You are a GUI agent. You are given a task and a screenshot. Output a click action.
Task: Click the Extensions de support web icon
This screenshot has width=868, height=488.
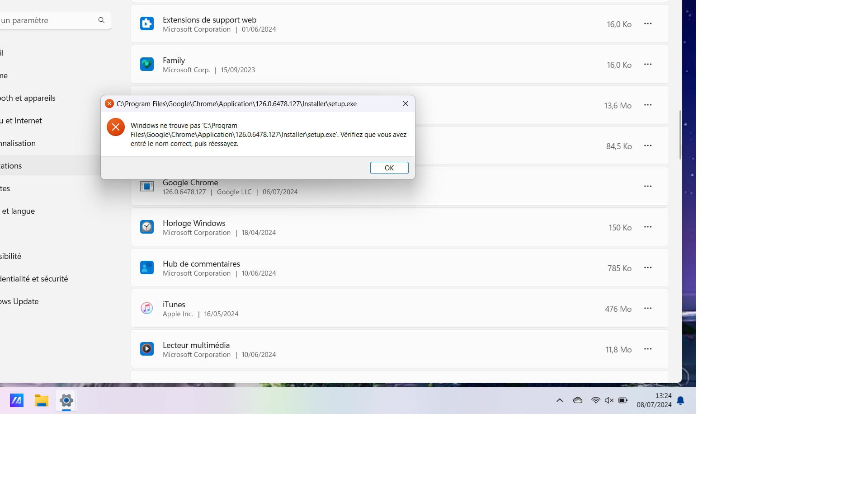147,23
